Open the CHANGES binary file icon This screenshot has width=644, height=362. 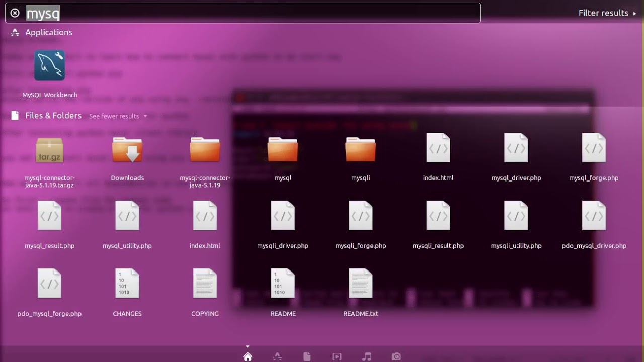click(x=127, y=284)
